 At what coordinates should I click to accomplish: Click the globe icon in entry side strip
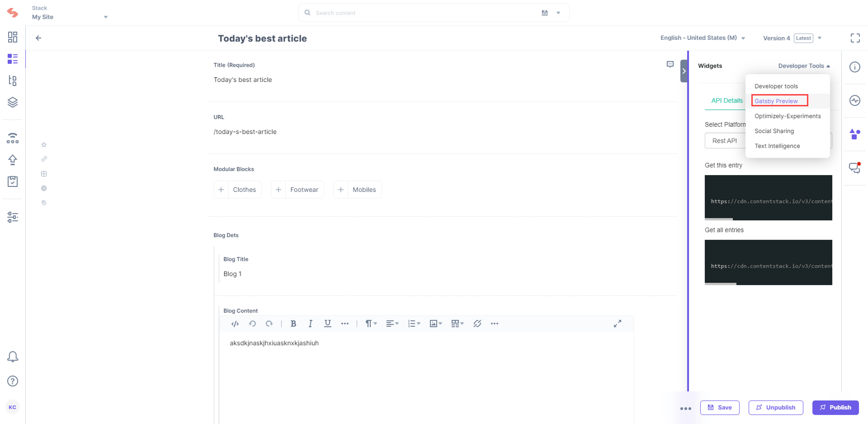coord(44,188)
